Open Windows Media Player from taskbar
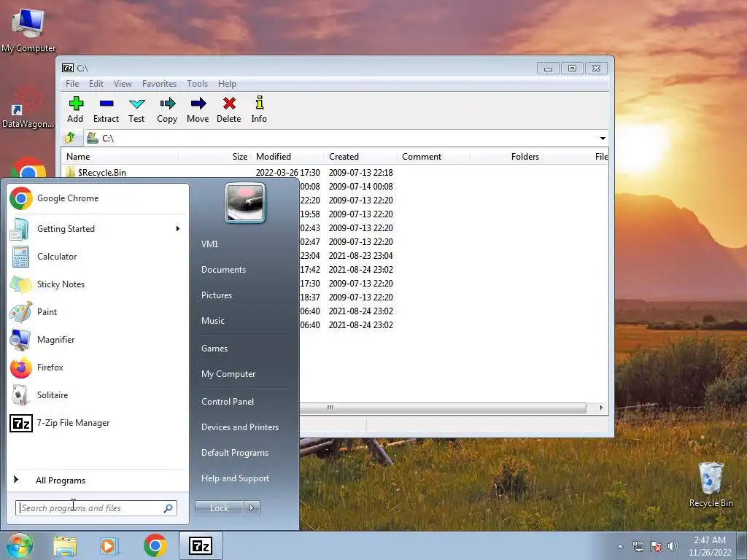747x560 pixels. tap(109, 546)
